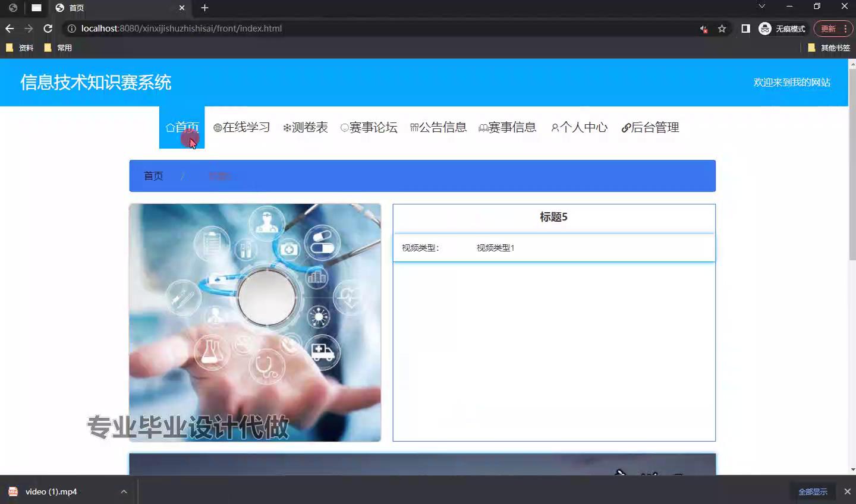Open the side panel icon
The height and width of the screenshot is (504, 856).
tap(745, 29)
